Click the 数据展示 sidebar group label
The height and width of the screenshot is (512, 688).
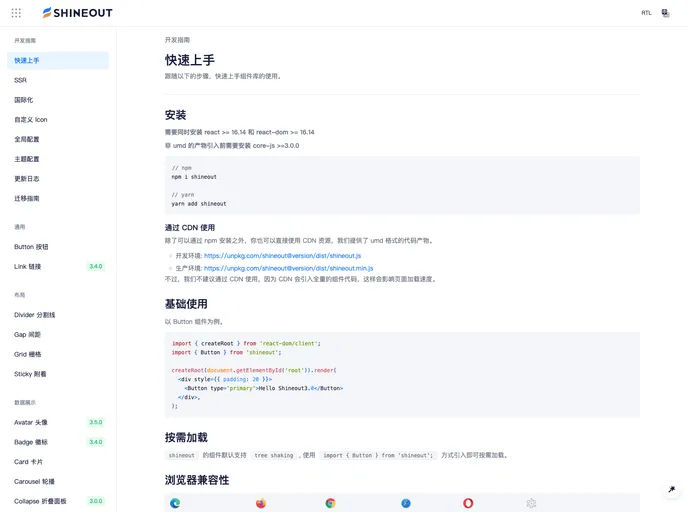click(25, 402)
